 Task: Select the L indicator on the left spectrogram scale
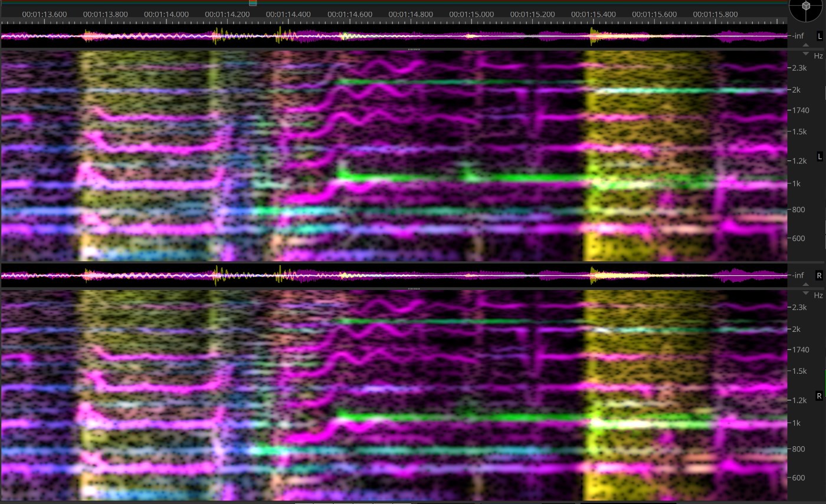[x=820, y=156]
